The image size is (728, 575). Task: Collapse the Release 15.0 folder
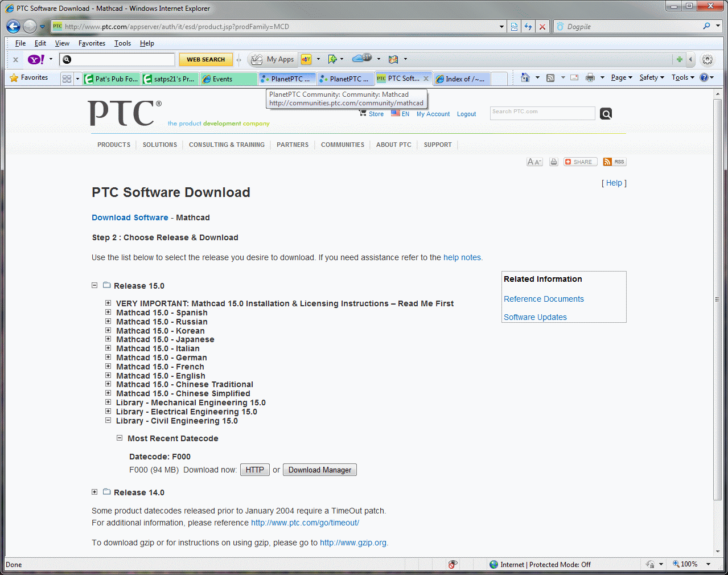(94, 285)
